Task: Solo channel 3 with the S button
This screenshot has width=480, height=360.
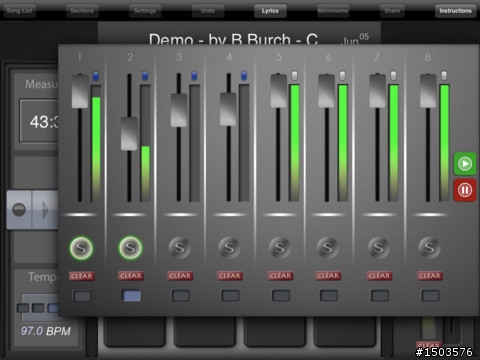Action: coord(180,248)
